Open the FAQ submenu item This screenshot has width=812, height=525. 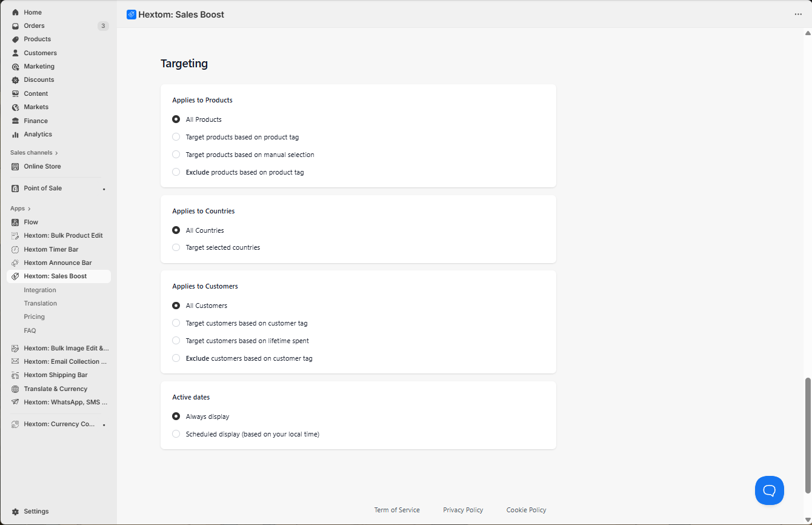coord(30,330)
